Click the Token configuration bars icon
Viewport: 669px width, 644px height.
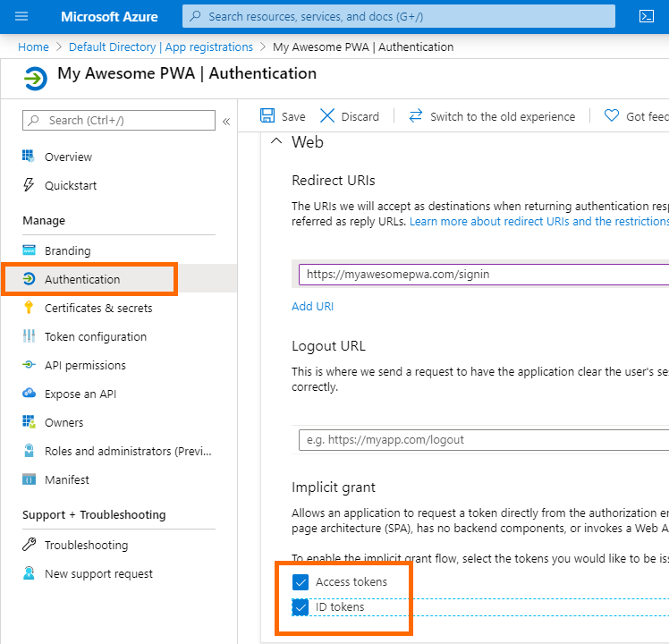coord(29,336)
